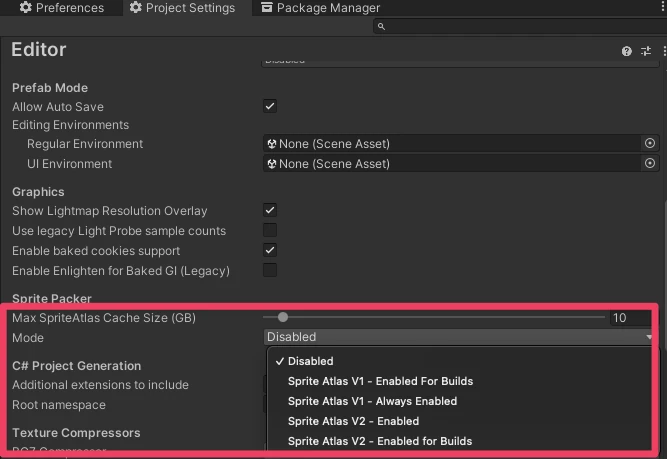
Task: Click the Preferences gear icon
Action: pyautogui.click(x=26, y=7)
